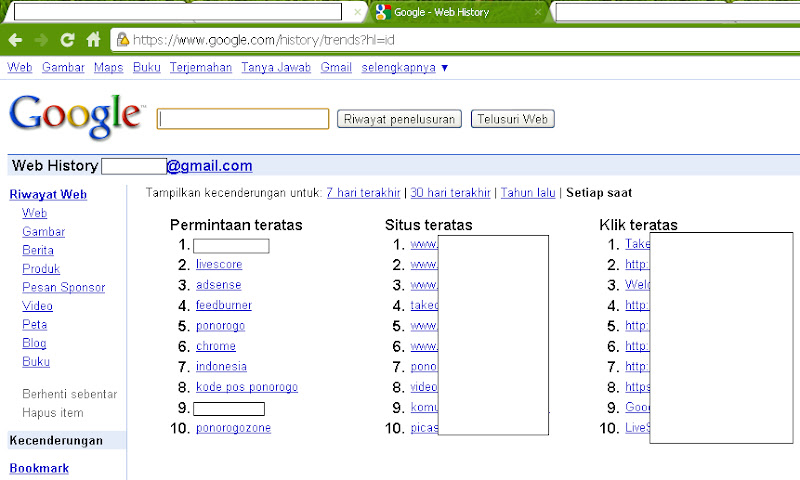Open Terjemahan in top navigation
Viewport: 800px width, 480px height.
(201, 67)
